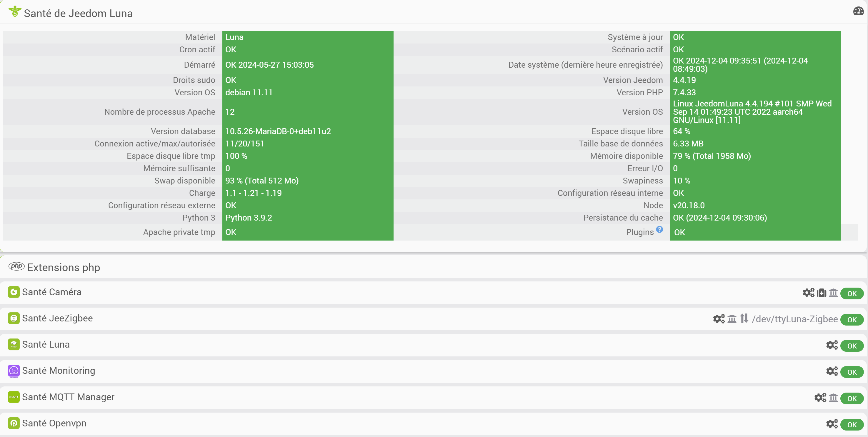Click the OK status badge for Santé Luna
The height and width of the screenshot is (437, 868).
click(x=852, y=346)
